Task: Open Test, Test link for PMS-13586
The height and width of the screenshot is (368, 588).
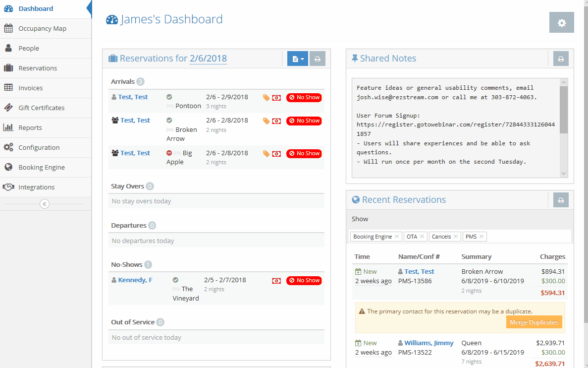Action: point(419,271)
